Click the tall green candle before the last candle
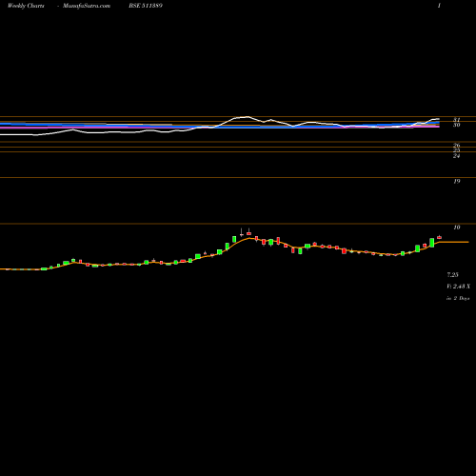The image size is (476, 476). (x=432, y=243)
